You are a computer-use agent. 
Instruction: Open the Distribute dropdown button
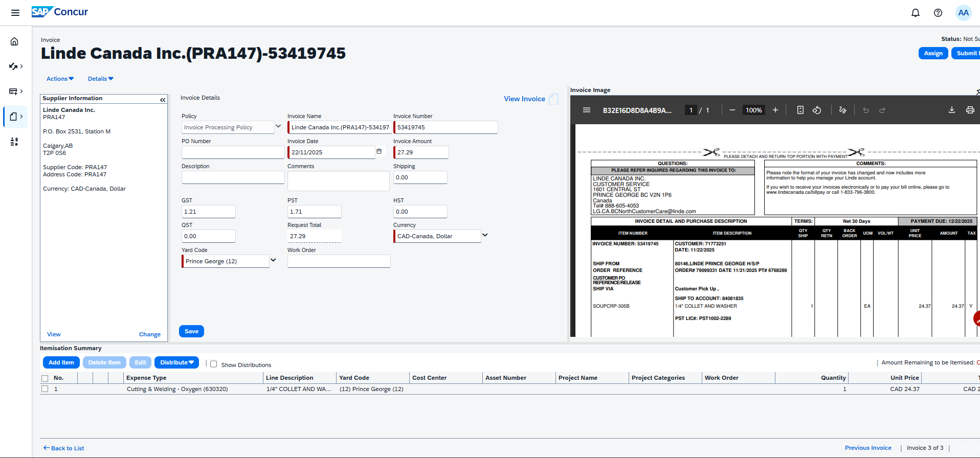tap(176, 362)
